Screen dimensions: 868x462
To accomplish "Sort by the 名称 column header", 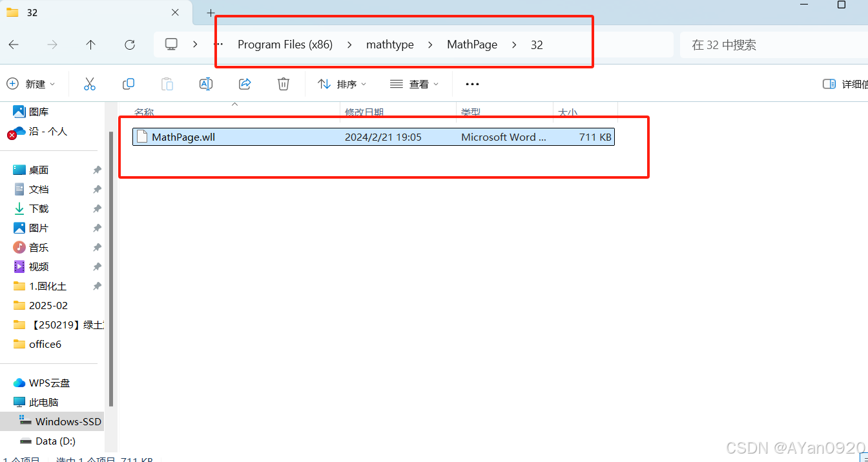I will coord(144,112).
